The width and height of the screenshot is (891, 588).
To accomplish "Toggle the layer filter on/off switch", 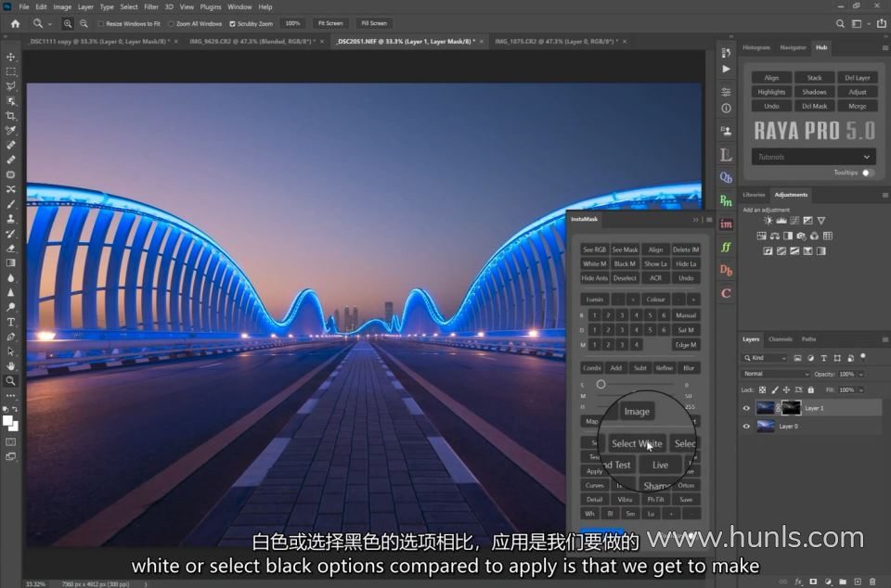I will tap(863, 357).
